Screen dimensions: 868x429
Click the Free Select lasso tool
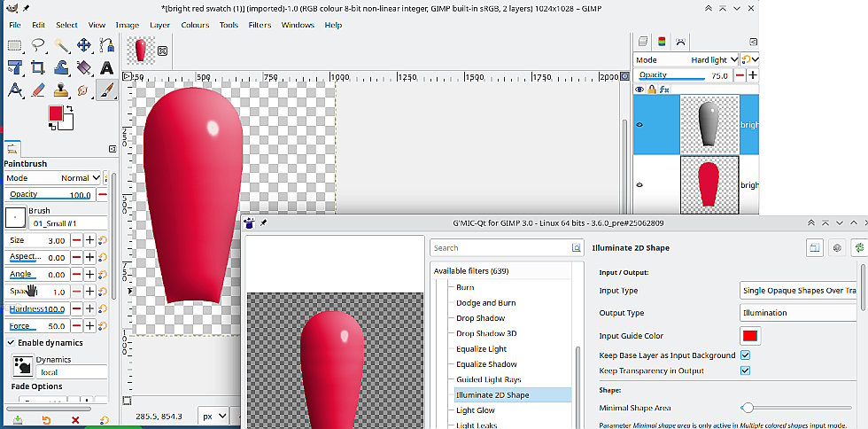[x=38, y=45]
